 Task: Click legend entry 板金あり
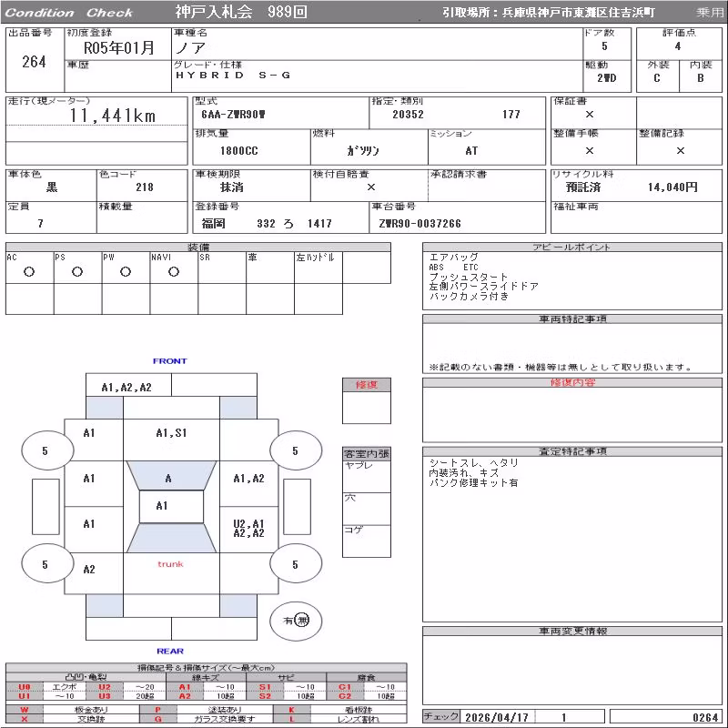coord(91,710)
